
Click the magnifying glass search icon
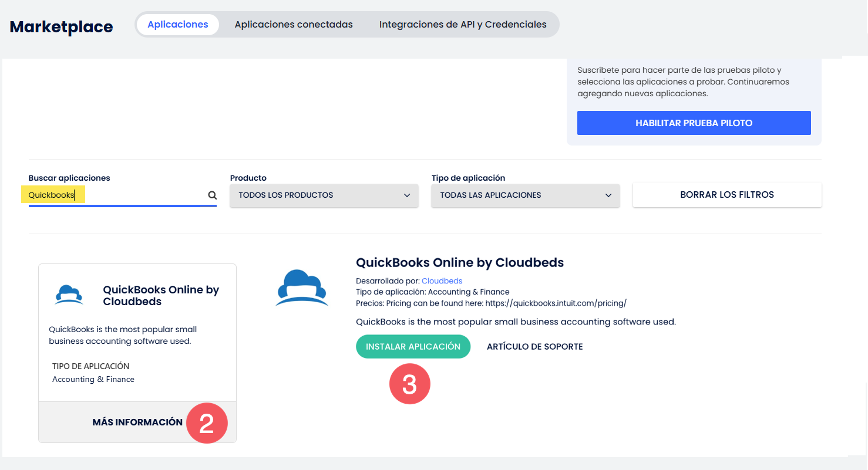[212, 195]
